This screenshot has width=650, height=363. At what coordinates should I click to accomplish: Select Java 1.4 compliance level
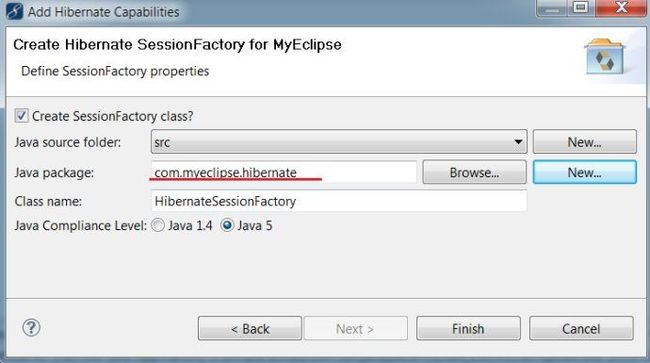pos(158,225)
